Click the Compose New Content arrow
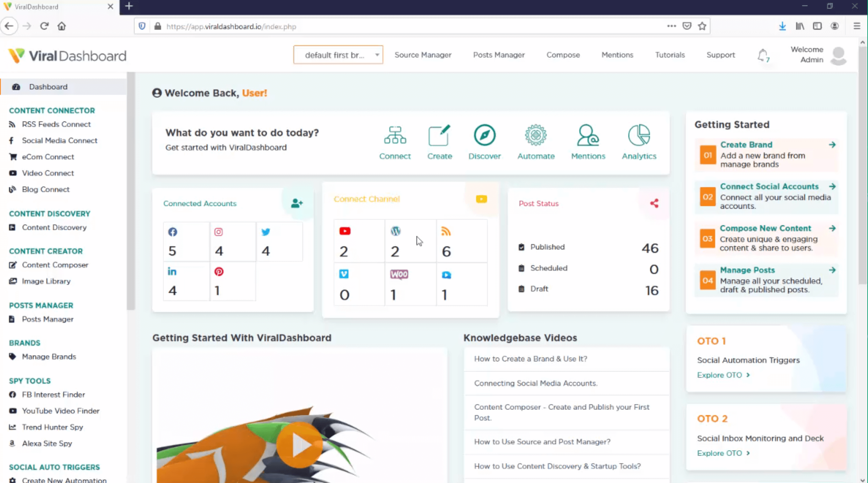Screen dimensions: 868x483 tap(832, 228)
